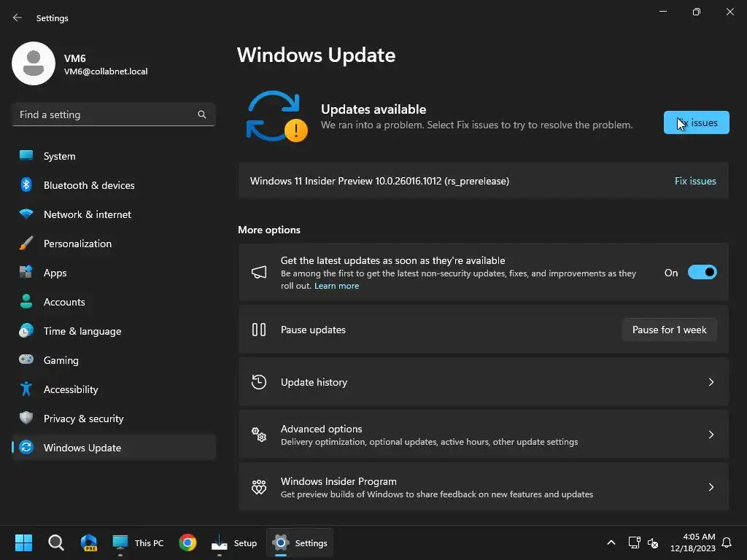Click the Apps sidebar icon
747x560 pixels.
[x=26, y=272]
